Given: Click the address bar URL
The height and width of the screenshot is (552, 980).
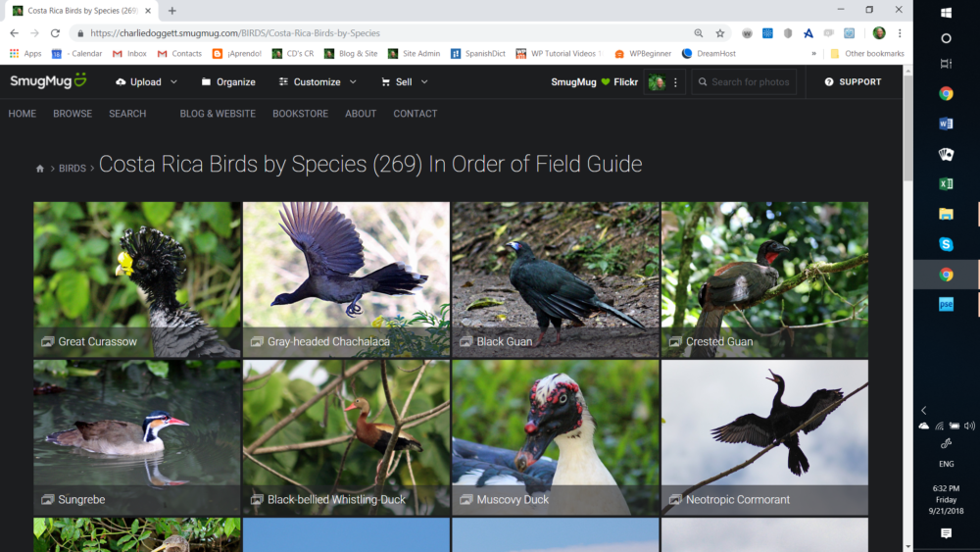Looking at the screenshot, I should pyautogui.click(x=235, y=33).
